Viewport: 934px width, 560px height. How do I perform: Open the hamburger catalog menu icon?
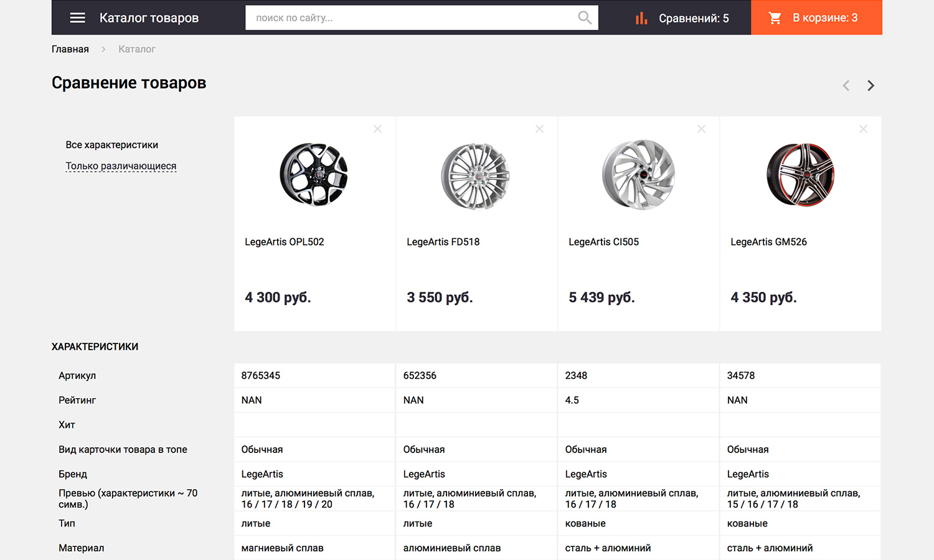pyautogui.click(x=77, y=17)
